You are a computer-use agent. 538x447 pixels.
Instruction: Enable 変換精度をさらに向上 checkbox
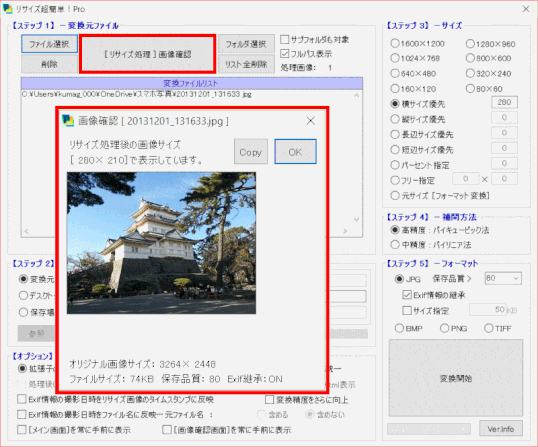pos(269,399)
